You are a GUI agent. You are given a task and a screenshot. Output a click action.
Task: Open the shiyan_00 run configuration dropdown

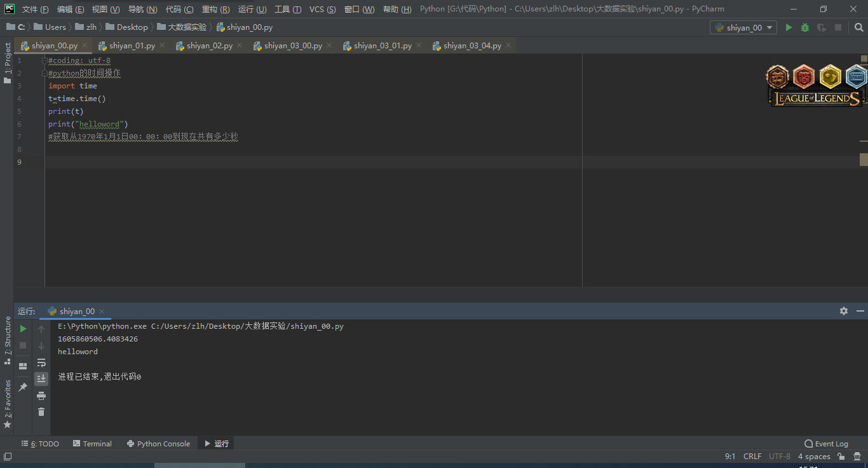click(743, 27)
